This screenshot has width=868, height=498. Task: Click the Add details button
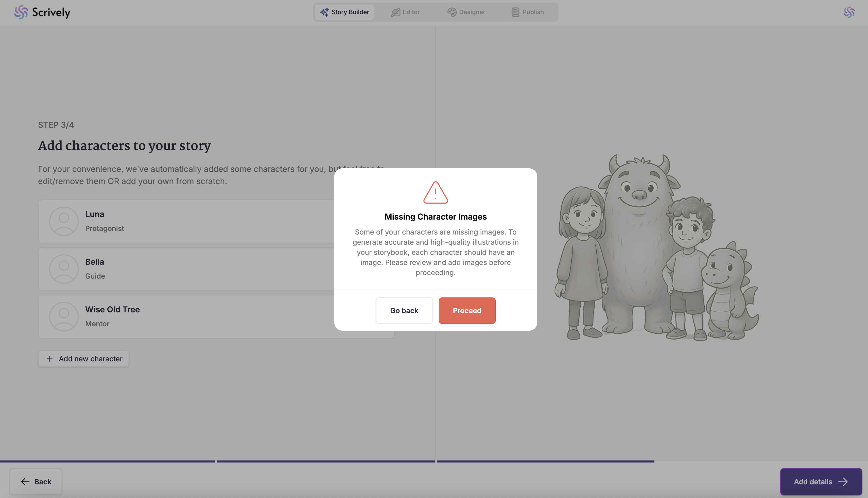821,482
